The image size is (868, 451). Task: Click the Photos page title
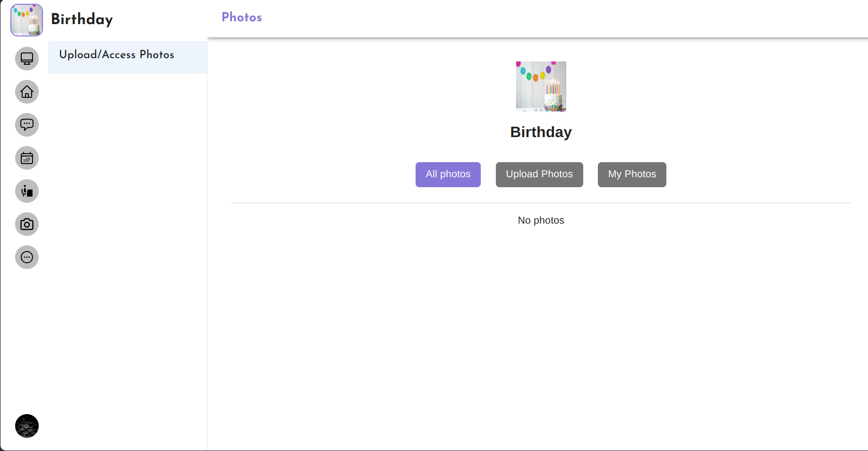(242, 17)
